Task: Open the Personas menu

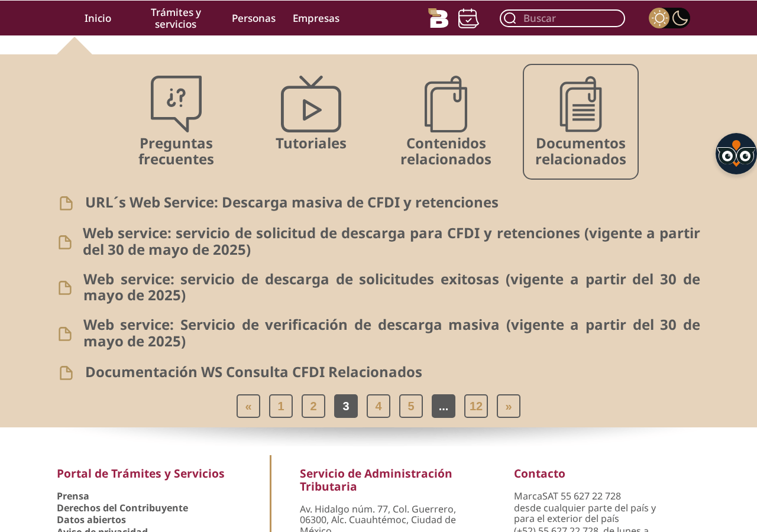Action: (254, 18)
